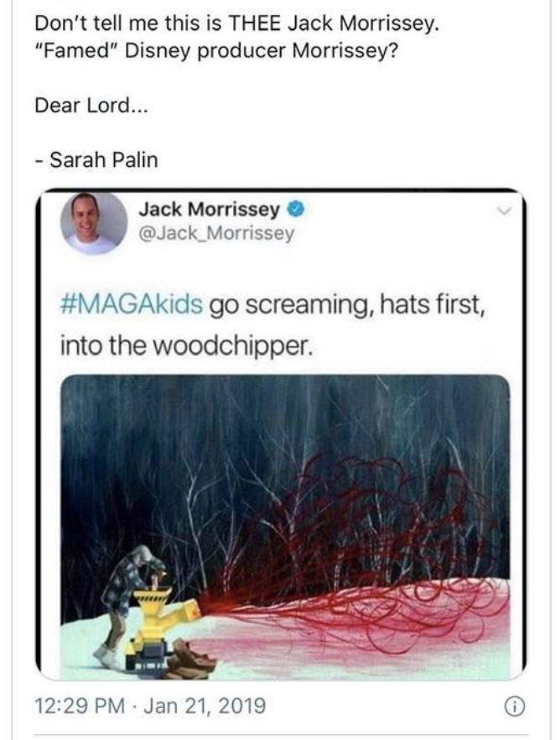Open the @Jack_Morrissey handle link
The image size is (560, 740).
coord(216,233)
